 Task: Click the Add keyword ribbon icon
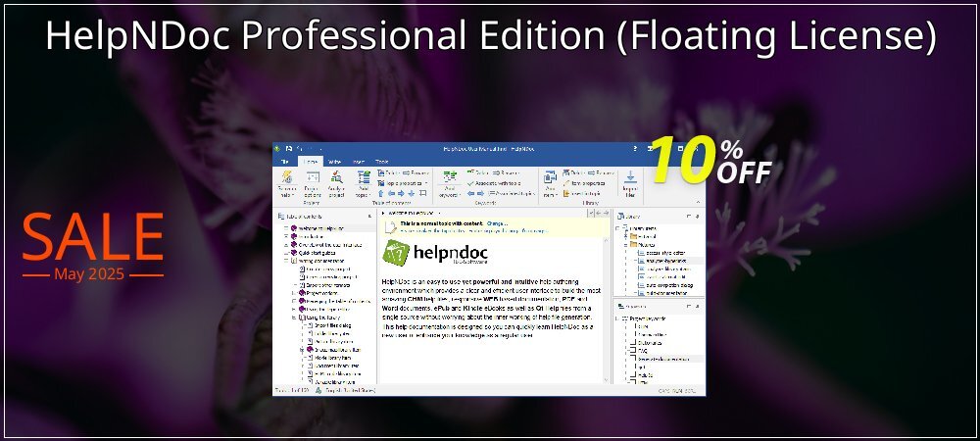pyautogui.click(x=450, y=184)
